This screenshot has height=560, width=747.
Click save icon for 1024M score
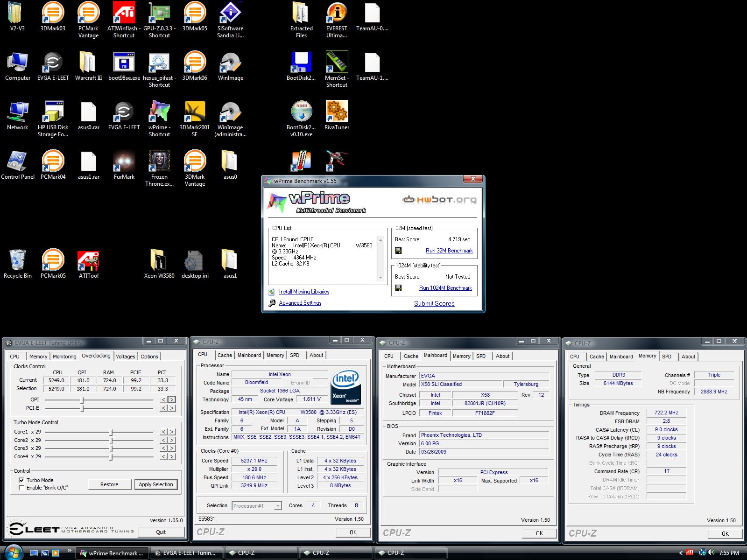tap(398, 288)
